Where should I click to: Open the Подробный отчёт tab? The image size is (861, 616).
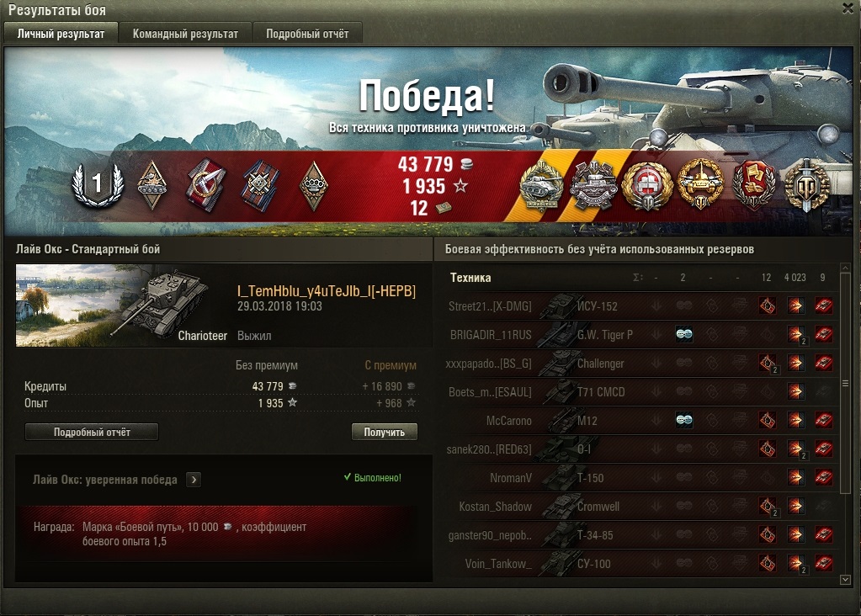(307, 34)
